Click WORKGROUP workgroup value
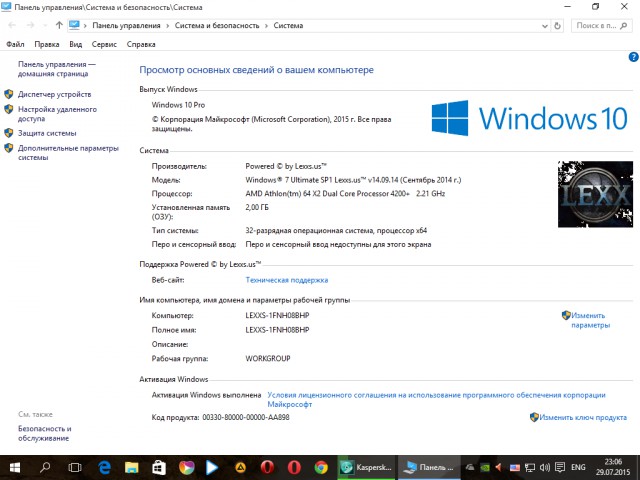 click(x=268, y=358)
